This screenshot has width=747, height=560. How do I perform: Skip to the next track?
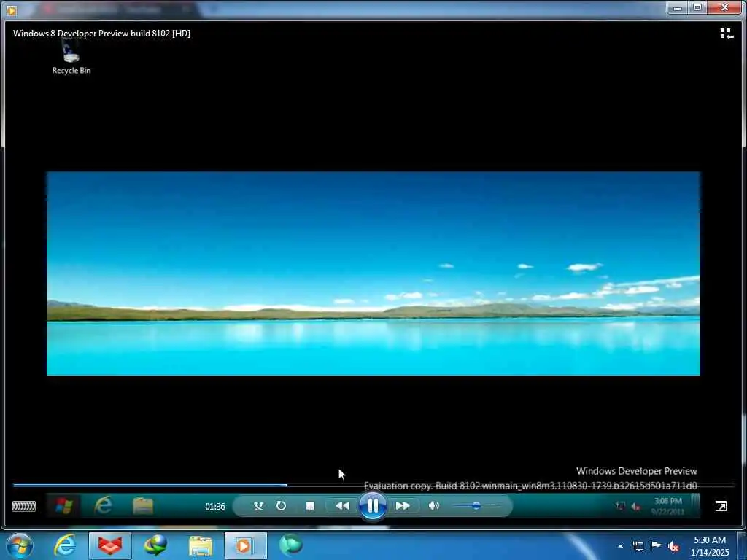point(403,506)
